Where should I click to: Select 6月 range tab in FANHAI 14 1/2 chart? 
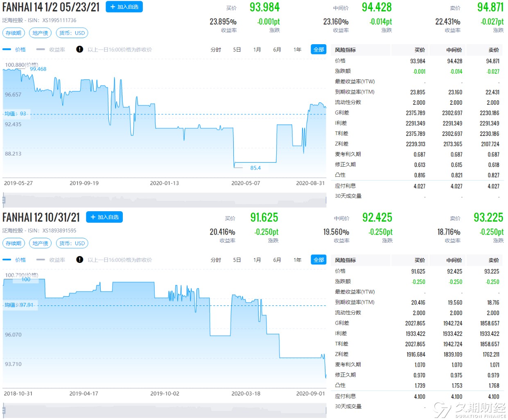pyautogui.click(x=277, y=50)
